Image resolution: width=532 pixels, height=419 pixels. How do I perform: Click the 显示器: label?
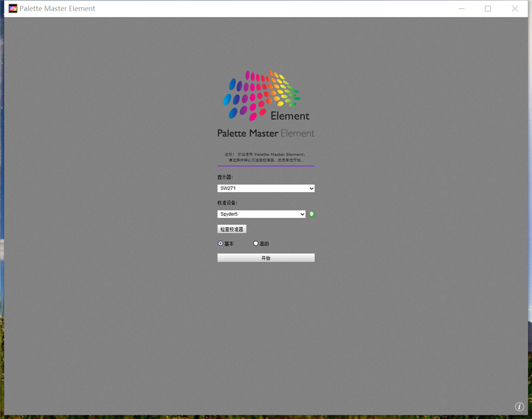point(225,177)
